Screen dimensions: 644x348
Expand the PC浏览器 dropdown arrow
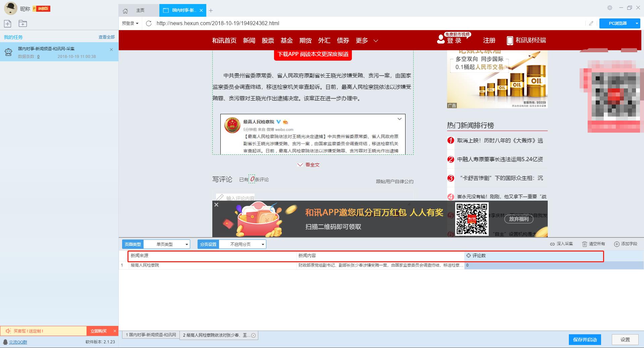click(x=637, y=23)
